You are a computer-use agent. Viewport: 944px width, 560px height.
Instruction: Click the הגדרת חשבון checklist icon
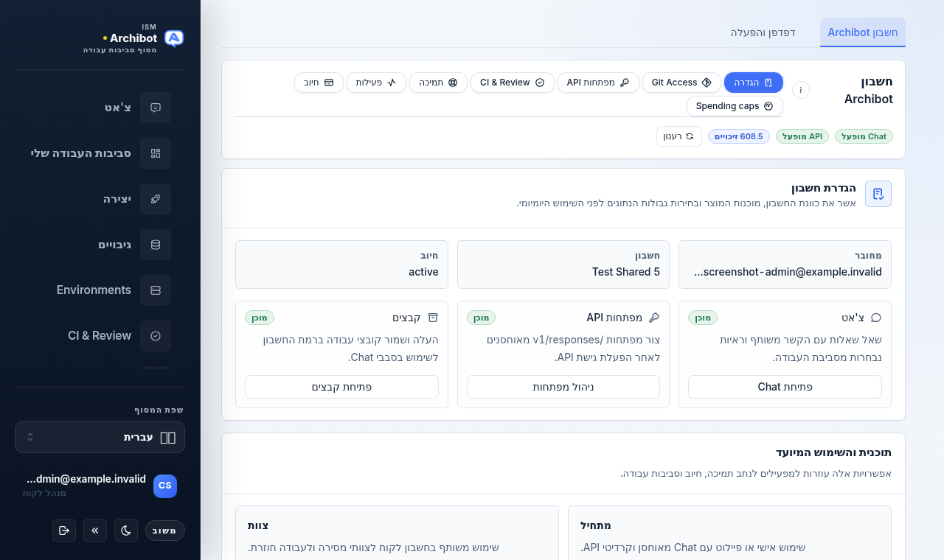coord(878,194)
